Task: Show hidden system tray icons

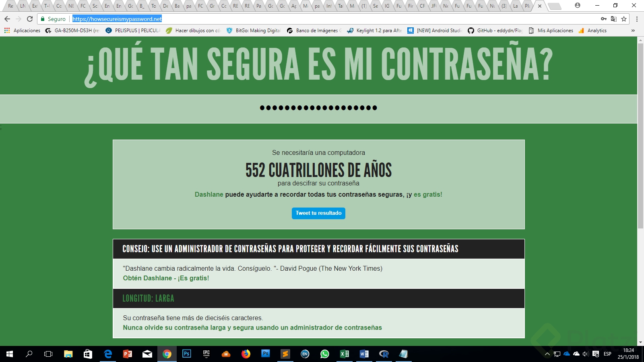Action: pyautogui.click(x=547, y=354)
